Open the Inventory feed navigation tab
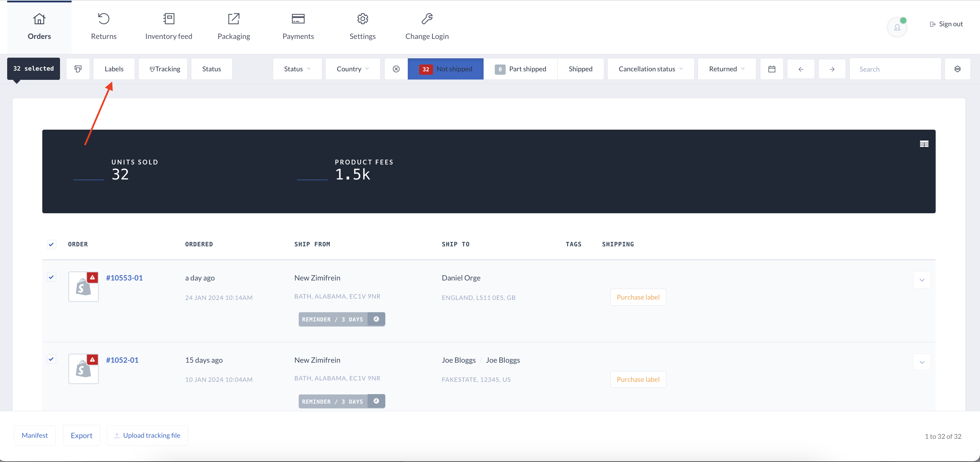This screenshot has width=980, height=462. coord(168,27)
